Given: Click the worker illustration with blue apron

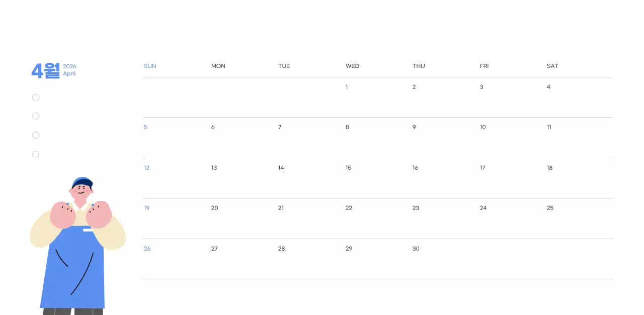Looking at the screenshot, I should (74, 261).
